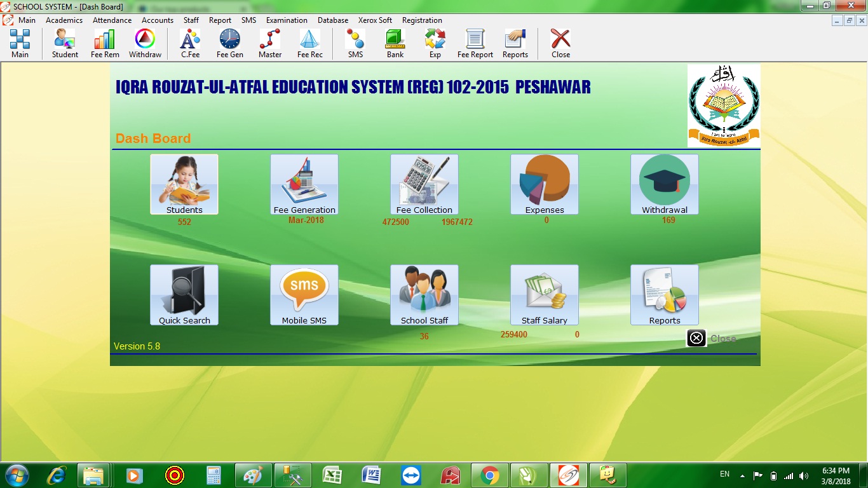This screenshot has height=488, width=868.
Task: Click the Fee Report toolbar icon
Action: (x=475, y=43)
